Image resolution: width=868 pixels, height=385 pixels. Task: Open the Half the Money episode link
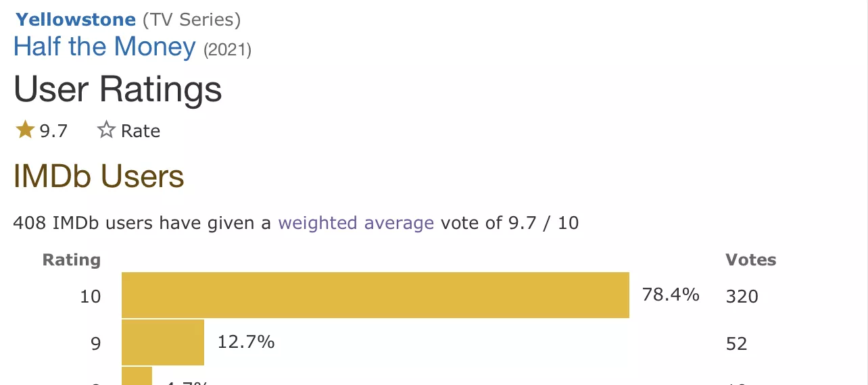point(105,47)
